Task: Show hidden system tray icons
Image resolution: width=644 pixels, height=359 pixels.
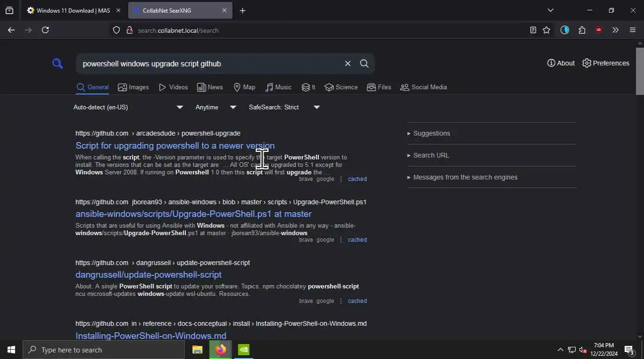Action: click(x=560, y=350)
